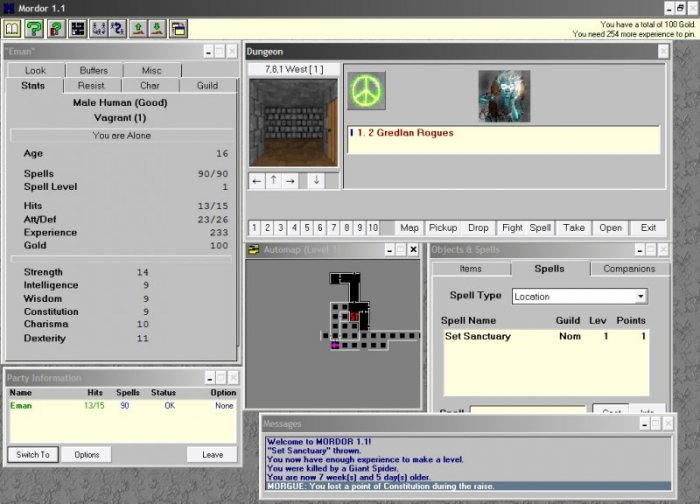Select the Stats tab
This screenshot has height=504, width=700.
point(33,85)
